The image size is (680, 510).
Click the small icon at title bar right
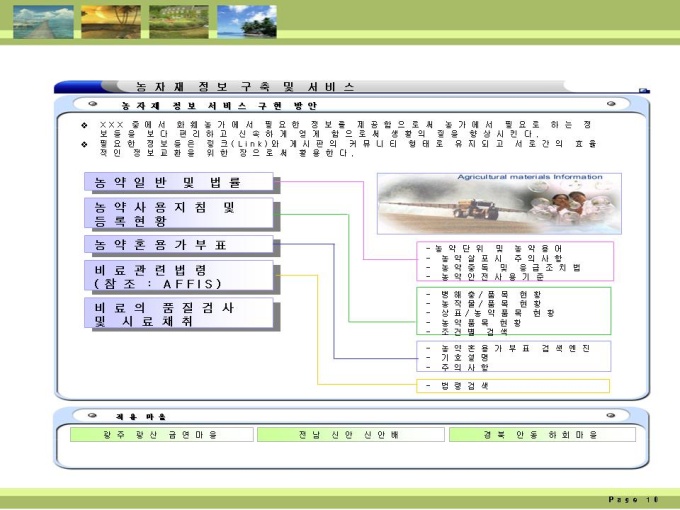click(x=644, y=91)
